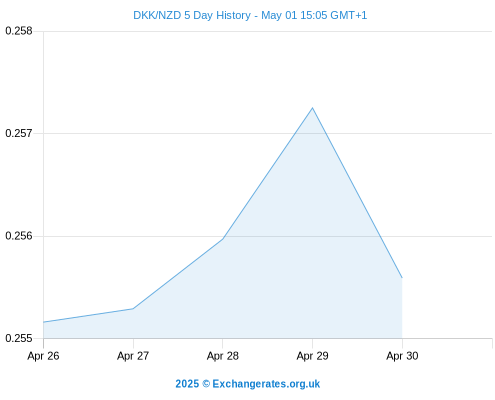Select the Apr 28 x-axis label
Viewport: 495px width, 400px height.
pos(223,356)
